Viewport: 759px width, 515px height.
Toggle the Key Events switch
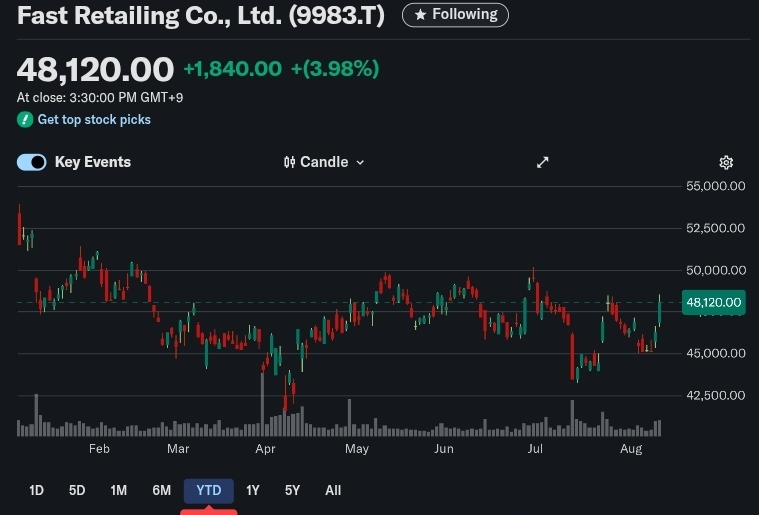(x=31, y=162)
